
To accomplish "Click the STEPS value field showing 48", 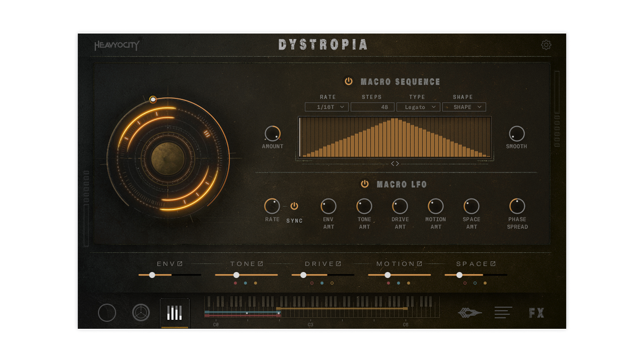I will (x=373, y=107).
